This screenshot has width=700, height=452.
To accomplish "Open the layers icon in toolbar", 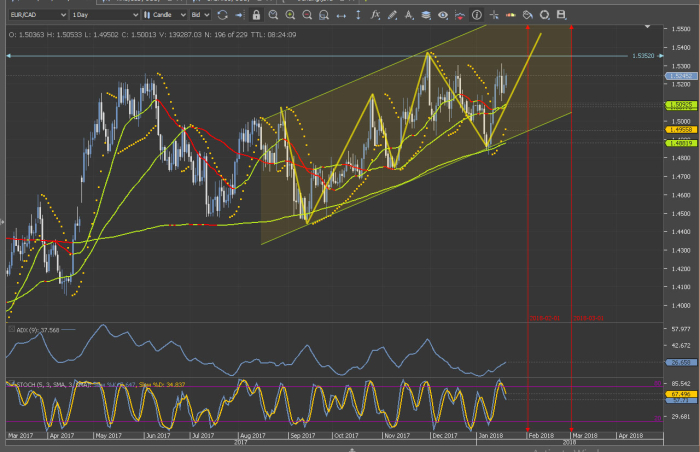I will click(x=426, y=15).
